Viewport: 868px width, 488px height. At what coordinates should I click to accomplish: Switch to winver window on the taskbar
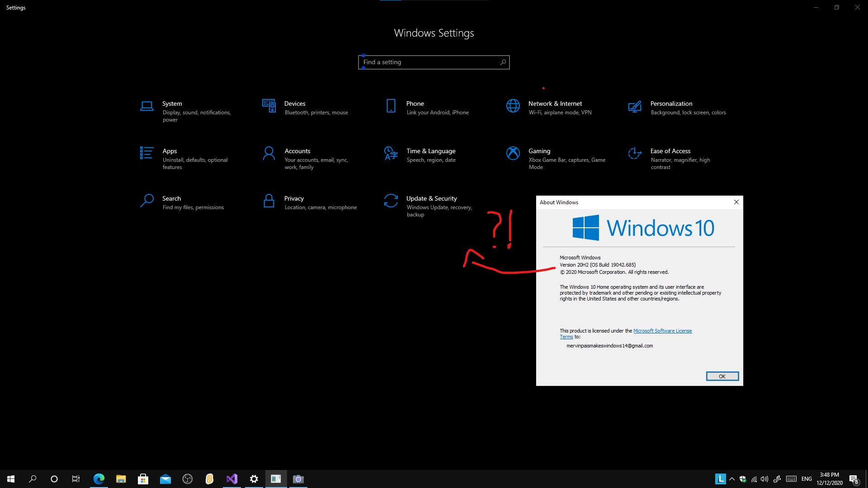pyautogui.click(x=276, y=479)
